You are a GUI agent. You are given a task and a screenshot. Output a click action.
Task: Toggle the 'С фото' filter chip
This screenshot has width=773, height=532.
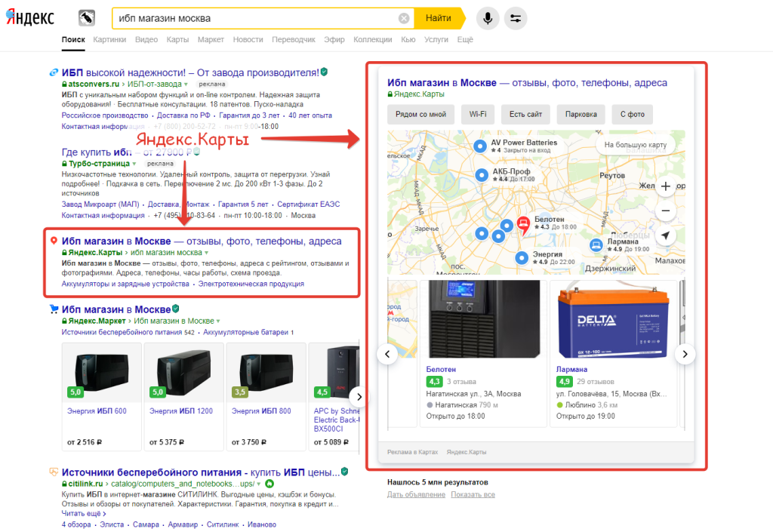click(633, 114)
